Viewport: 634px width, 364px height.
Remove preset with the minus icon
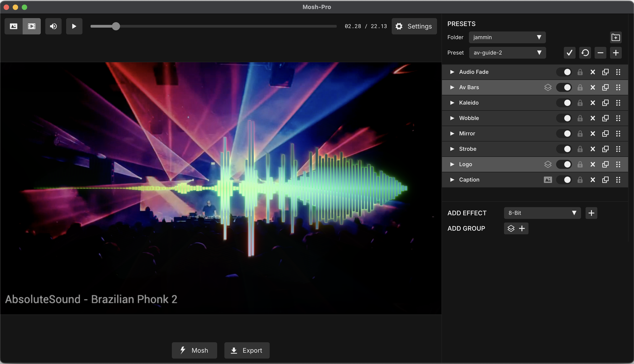point(601,53)
